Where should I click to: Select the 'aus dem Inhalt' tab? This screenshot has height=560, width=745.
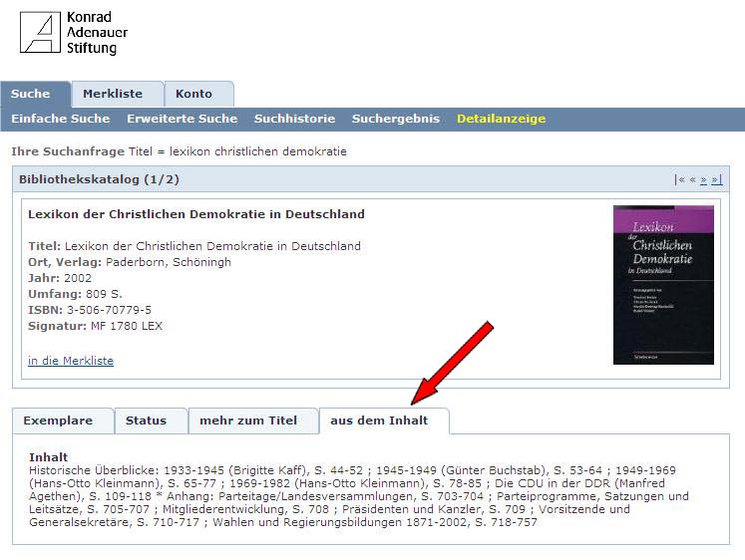[379, 420]
